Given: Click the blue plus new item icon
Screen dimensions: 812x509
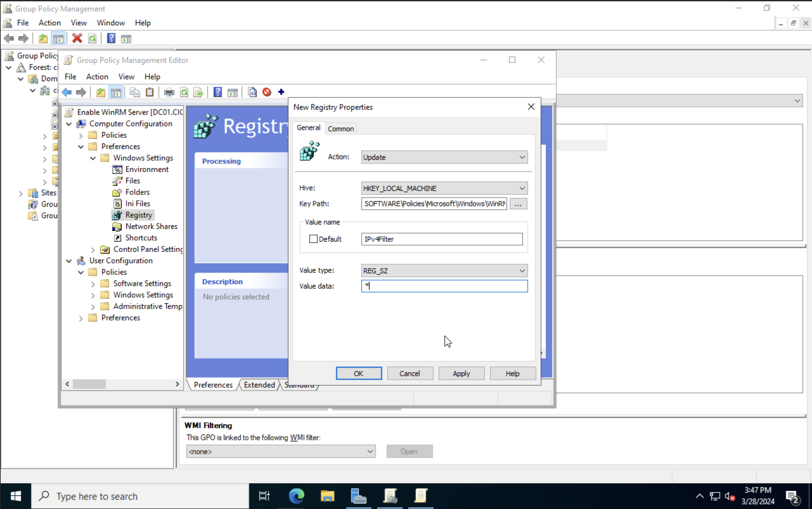Looking at the screenshot, I should (281, 92).
